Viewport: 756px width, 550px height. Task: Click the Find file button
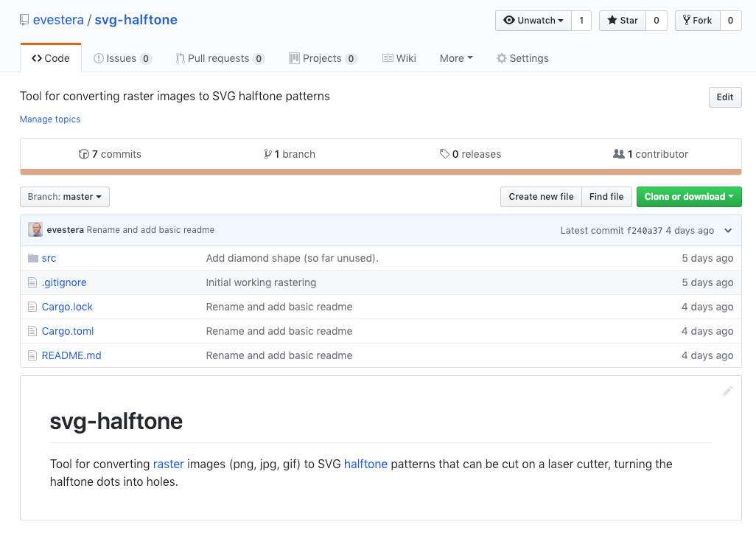606,197
